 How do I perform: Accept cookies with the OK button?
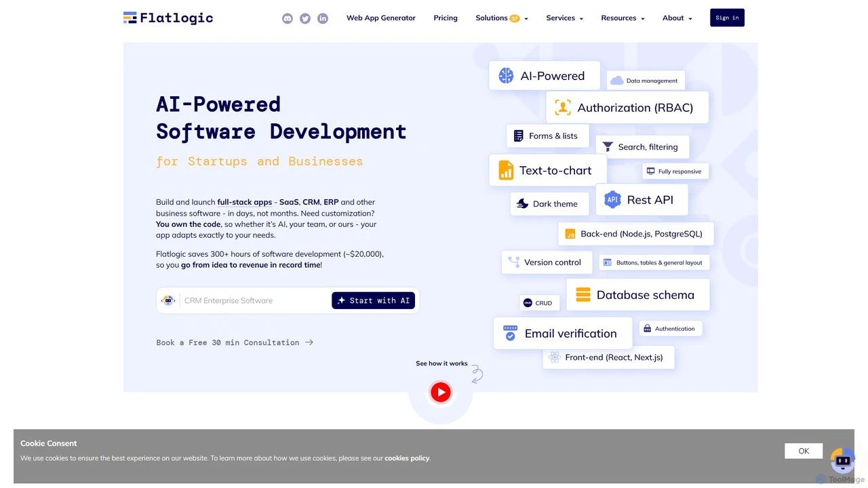point(804,451)
